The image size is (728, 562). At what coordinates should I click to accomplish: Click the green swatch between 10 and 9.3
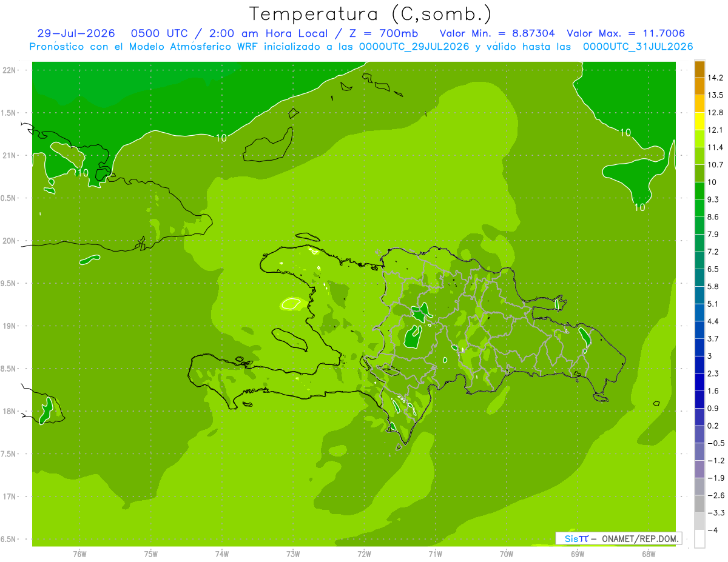pyautogui.click(x=699, y=191)
